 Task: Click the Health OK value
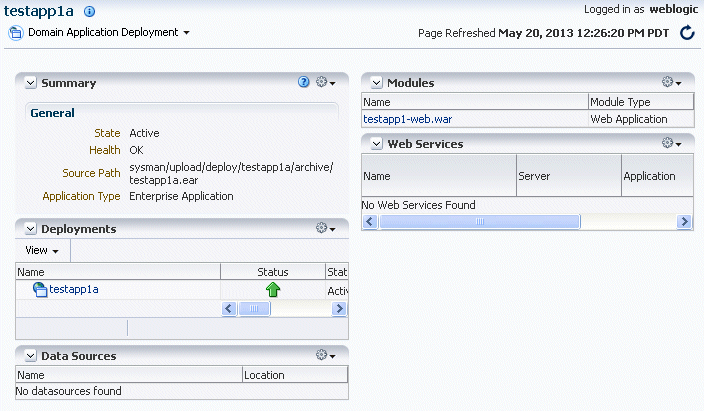tap(136, 150)
